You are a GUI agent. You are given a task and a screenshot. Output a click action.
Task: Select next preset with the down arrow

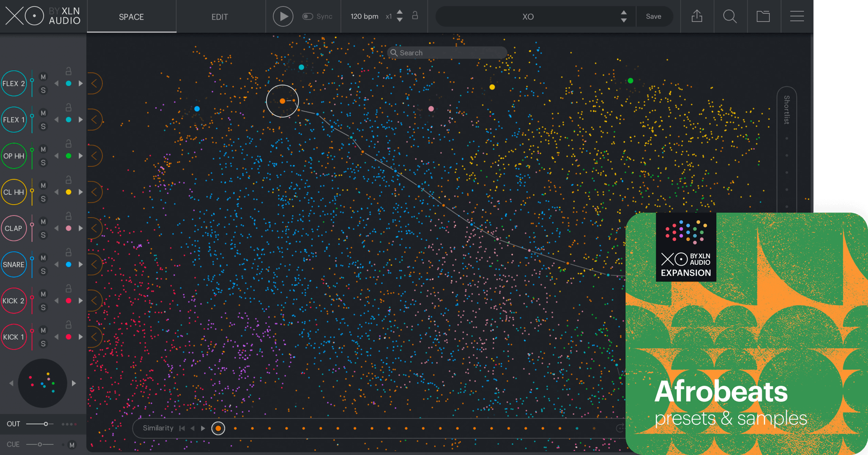coord(624,20)
